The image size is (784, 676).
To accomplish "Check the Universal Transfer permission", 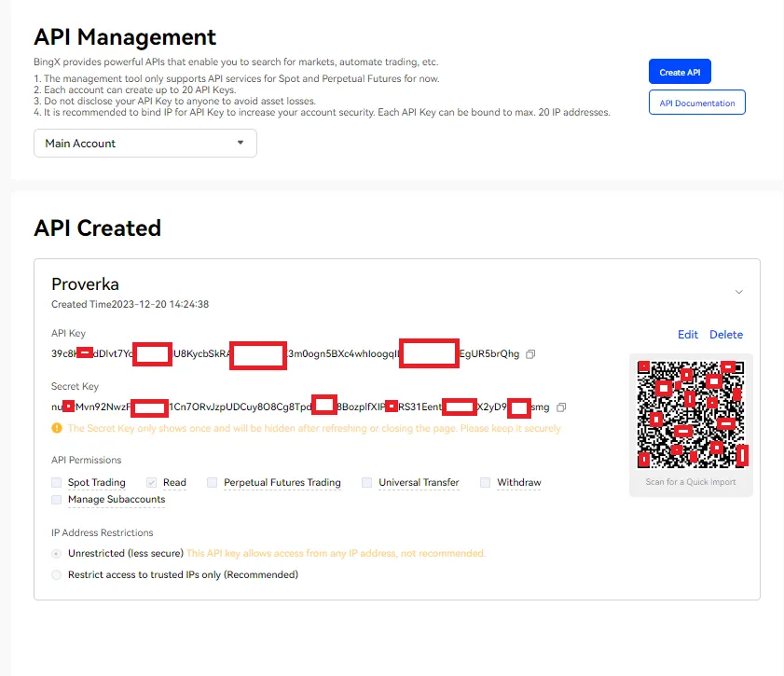I will (367, 483).
